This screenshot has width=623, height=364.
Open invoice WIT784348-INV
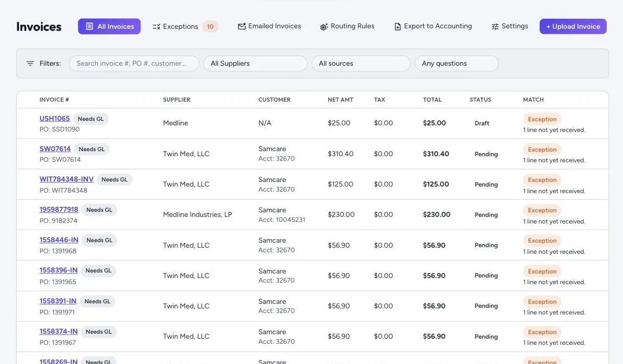pyautogui.click(x=67, y=179)
